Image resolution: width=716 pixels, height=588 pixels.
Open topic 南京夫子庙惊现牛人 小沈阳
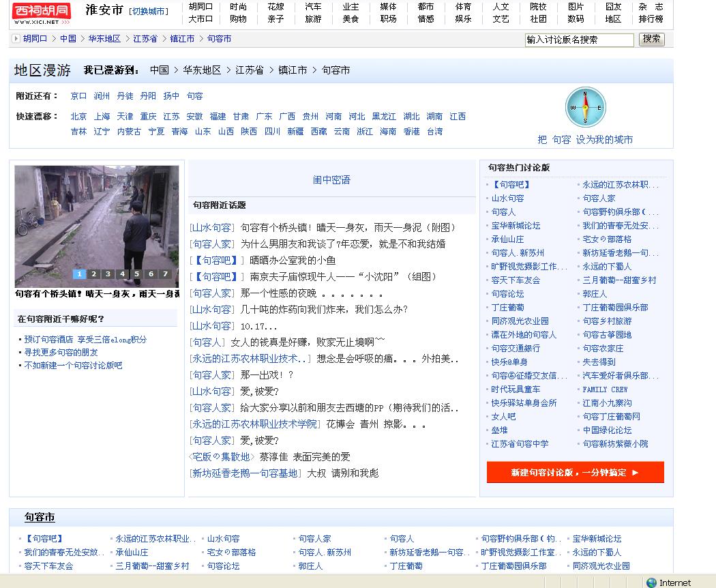[x=344, y=277]
